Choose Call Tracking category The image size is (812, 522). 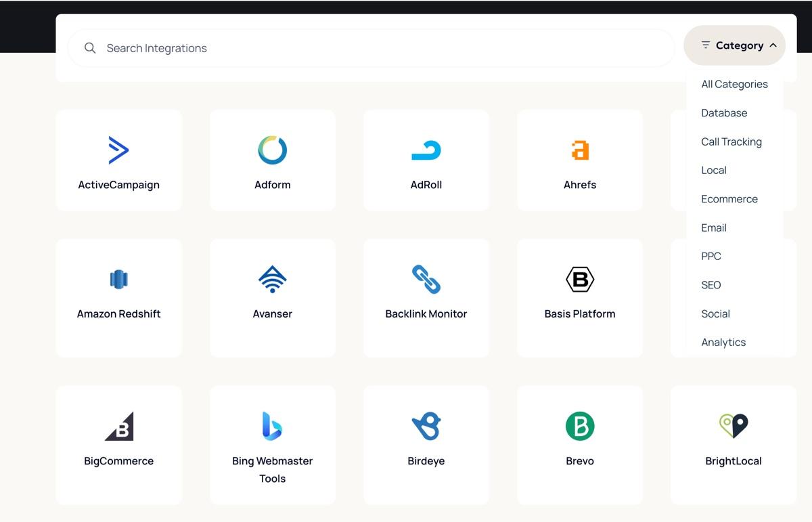coord(731,142)
